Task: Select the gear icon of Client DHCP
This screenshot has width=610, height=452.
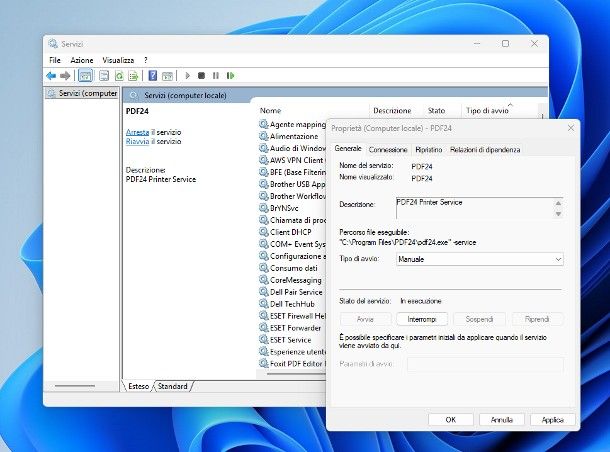Action: (x=264, y=232)
